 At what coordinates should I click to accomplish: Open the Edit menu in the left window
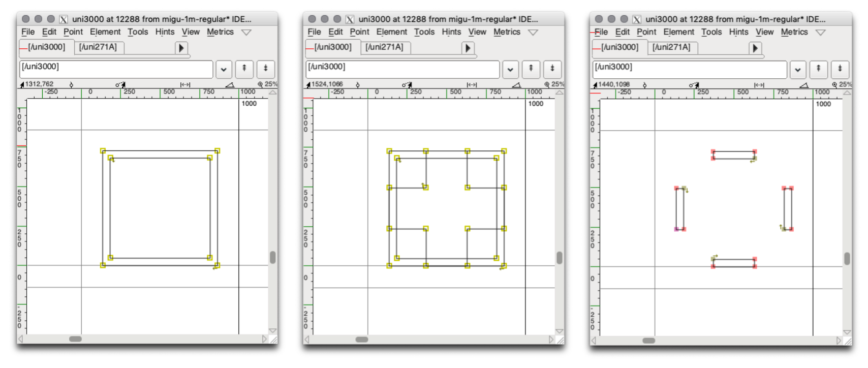point(49,32)
